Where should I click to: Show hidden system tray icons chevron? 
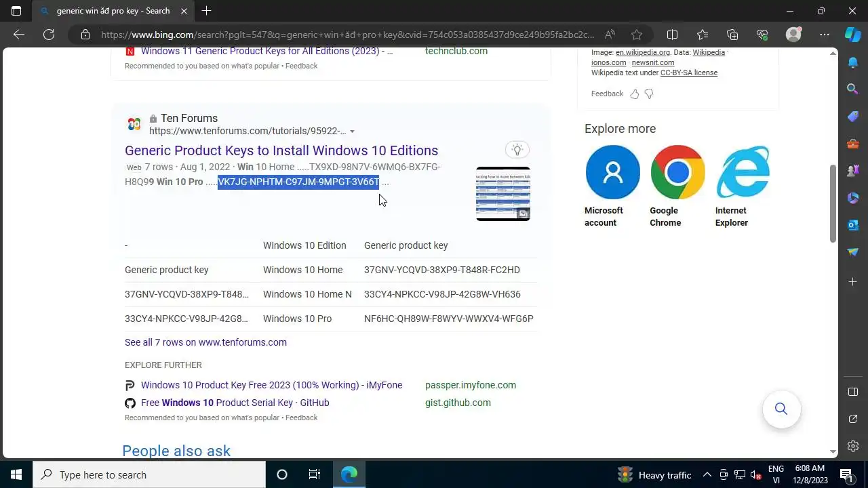[x=707, y=474]
